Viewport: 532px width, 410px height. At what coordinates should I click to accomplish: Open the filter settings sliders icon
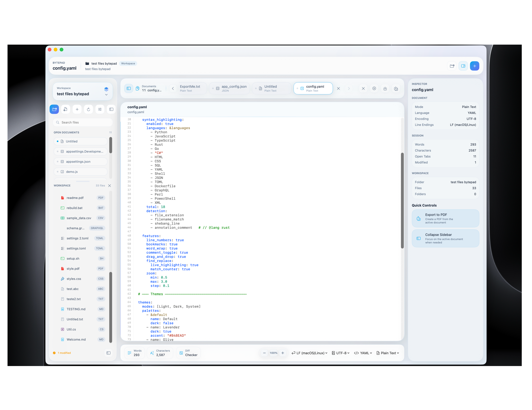click(100, 109)
